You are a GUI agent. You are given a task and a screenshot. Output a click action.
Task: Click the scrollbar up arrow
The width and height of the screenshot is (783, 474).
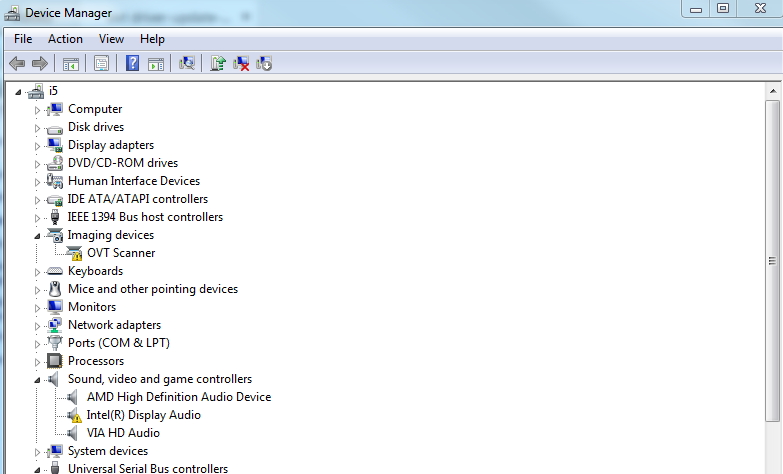(x=773, y=91)
